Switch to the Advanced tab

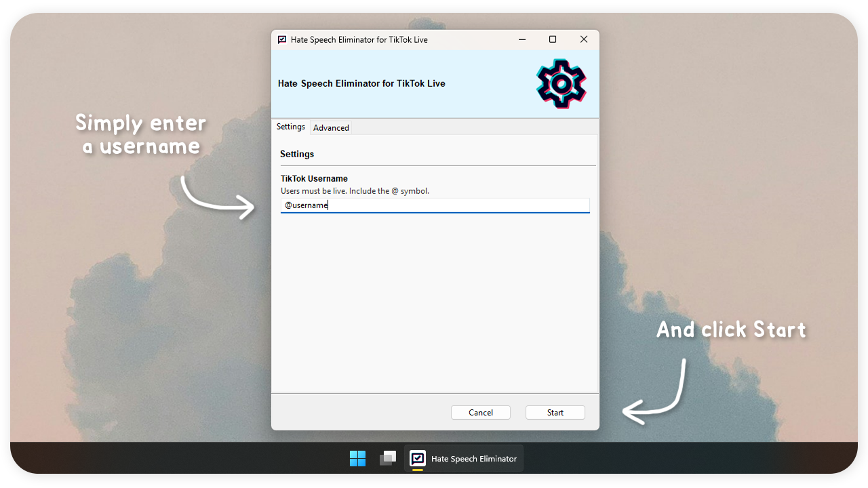coord(331,127)
